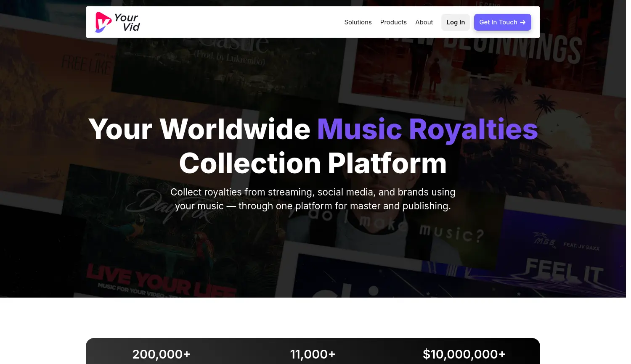Click the YourVid wordmark text in header
This screenshot has width=631, height=364.
[127, 22]
